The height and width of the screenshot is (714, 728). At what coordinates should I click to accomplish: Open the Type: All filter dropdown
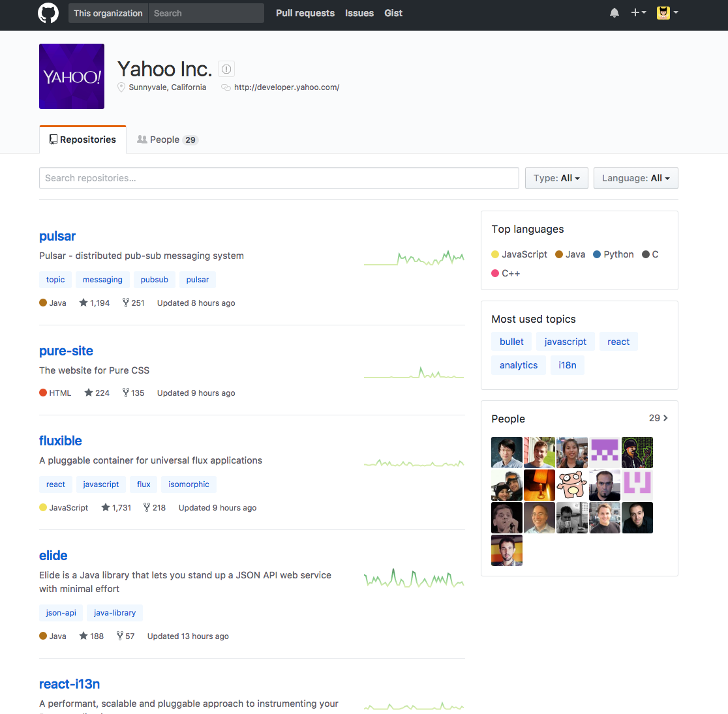click(x=556, y=178)
